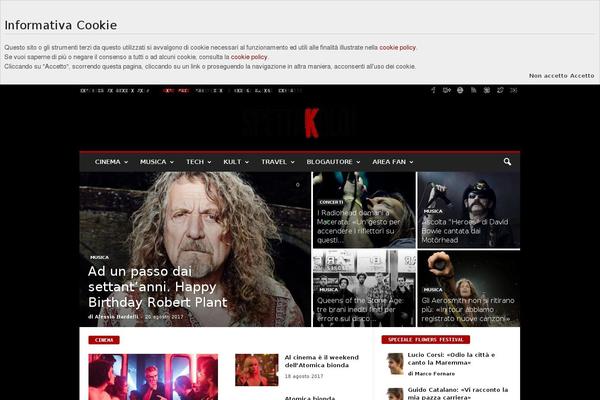The height and width of the screenshot is (400, 600).
Task: Click MUSICA tag on Aerosmith article
Action: [x=433, y=290]
